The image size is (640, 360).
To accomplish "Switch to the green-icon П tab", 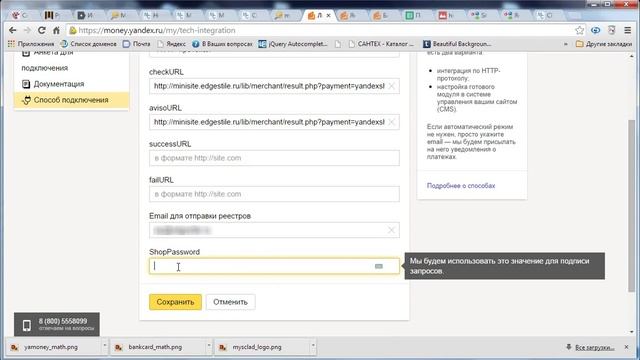I will point(414,16).
